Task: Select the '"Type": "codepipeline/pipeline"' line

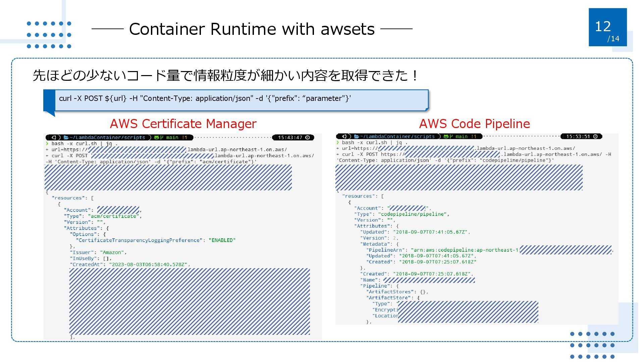Action: 402,214
